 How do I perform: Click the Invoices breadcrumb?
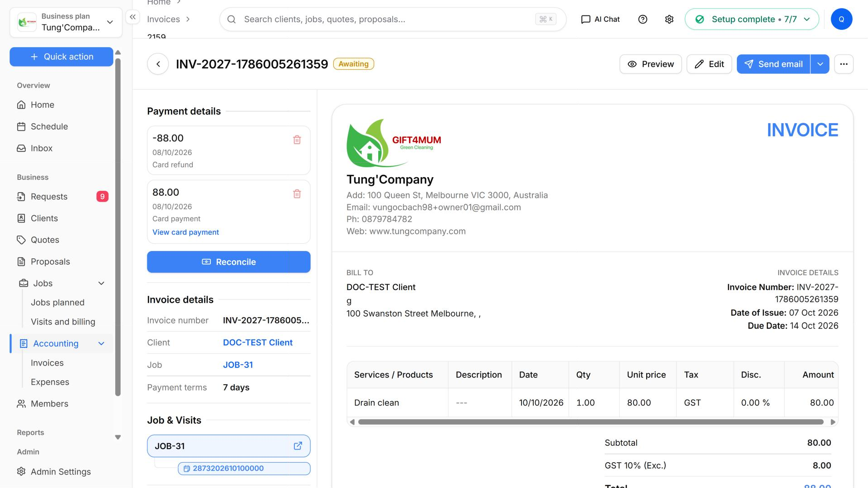point(163,19)
